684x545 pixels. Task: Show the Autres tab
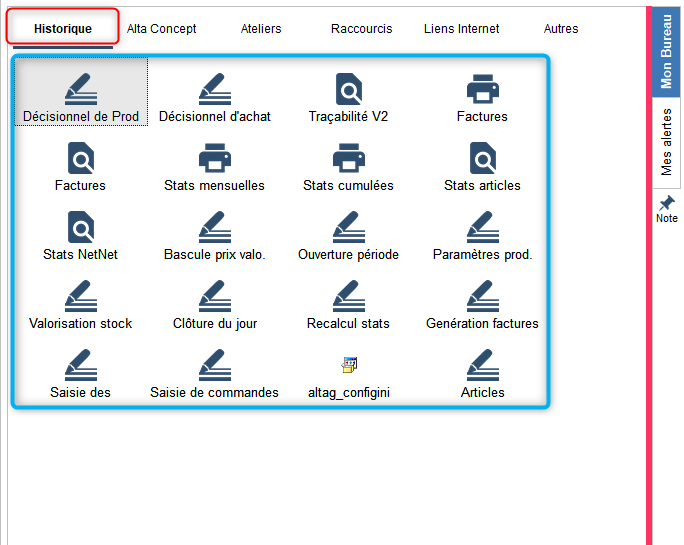click(x=561, y=29)
